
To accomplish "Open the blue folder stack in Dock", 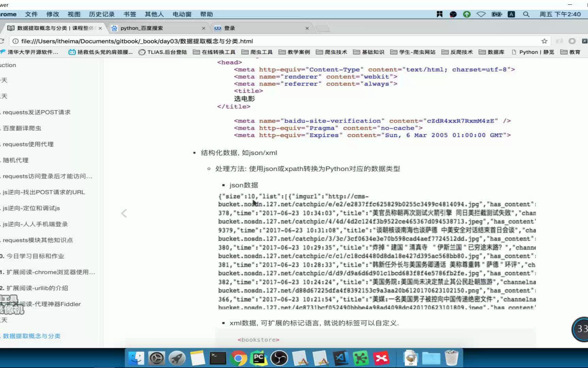I will (431, 358).
